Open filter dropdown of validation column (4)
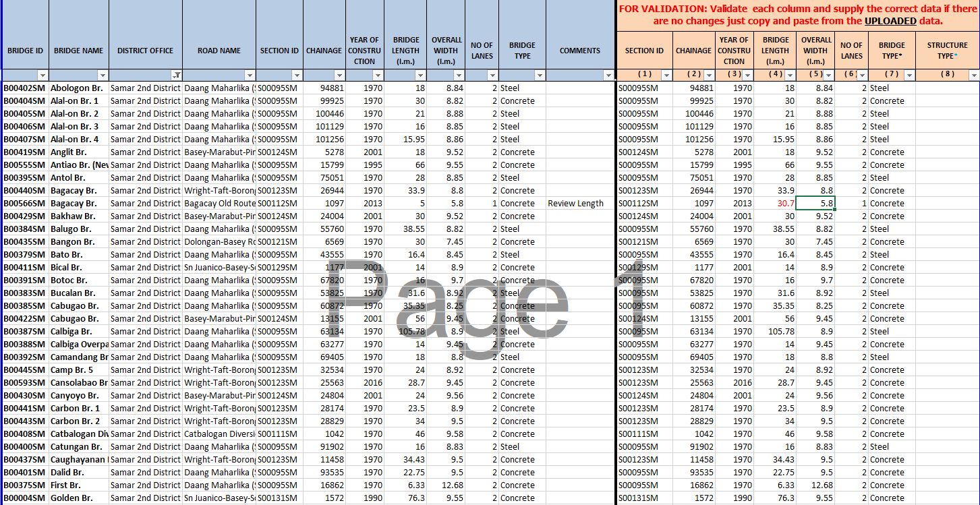The width and height of the screenshot is (980, 505). [790, 76]
